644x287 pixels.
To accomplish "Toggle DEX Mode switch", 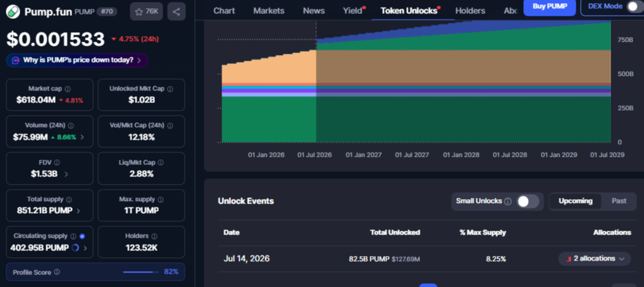I will (x=635, y=6).
